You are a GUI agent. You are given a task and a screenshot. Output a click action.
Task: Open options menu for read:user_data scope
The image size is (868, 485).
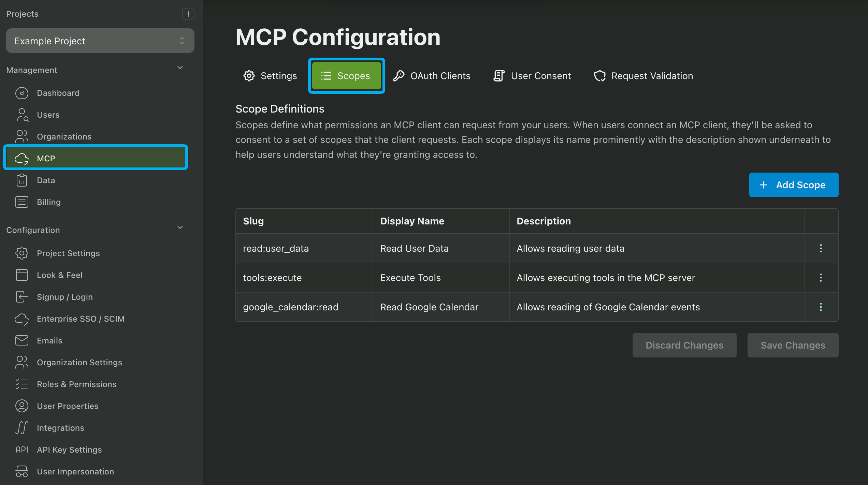point(821,248)
